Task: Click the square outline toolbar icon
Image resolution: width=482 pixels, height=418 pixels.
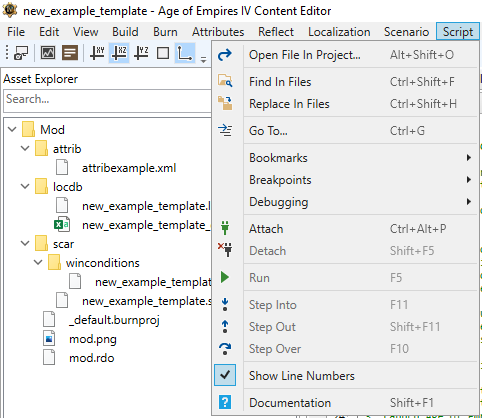Action: coord(163,53)
